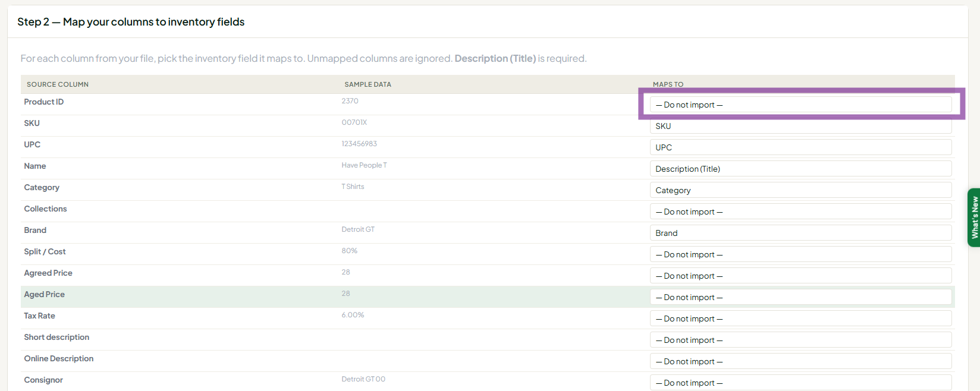Image resolution: width=980 pixels, height=391 pixels.
Task: Choose a mapping for Split / Cost
Action: [x=800, y=254]
